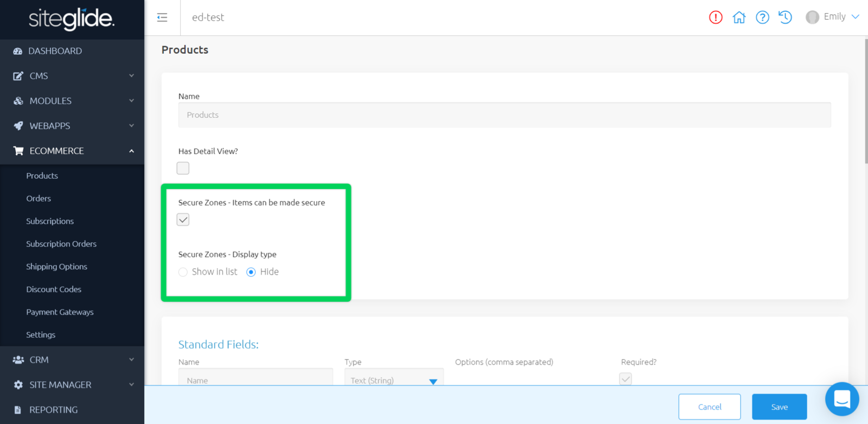The width and height of the screenshot is (868, 424).
Task: Open the home icon in header
Action: click(739, 17)
